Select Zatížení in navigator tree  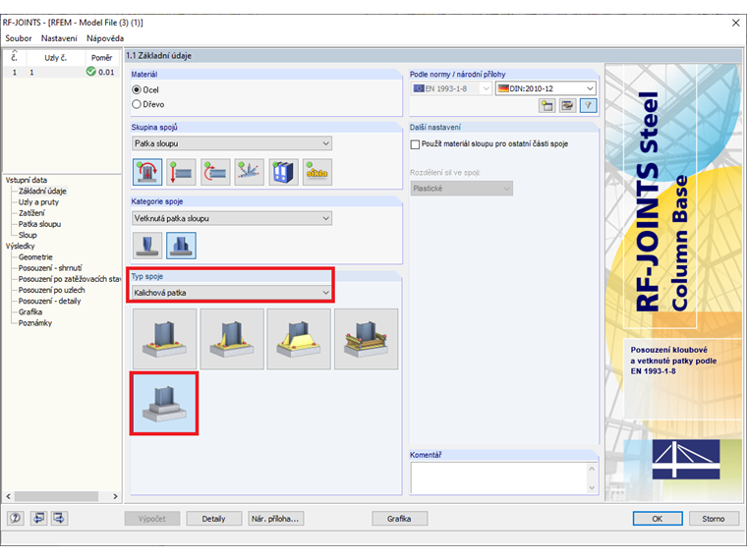coord(31,213)
